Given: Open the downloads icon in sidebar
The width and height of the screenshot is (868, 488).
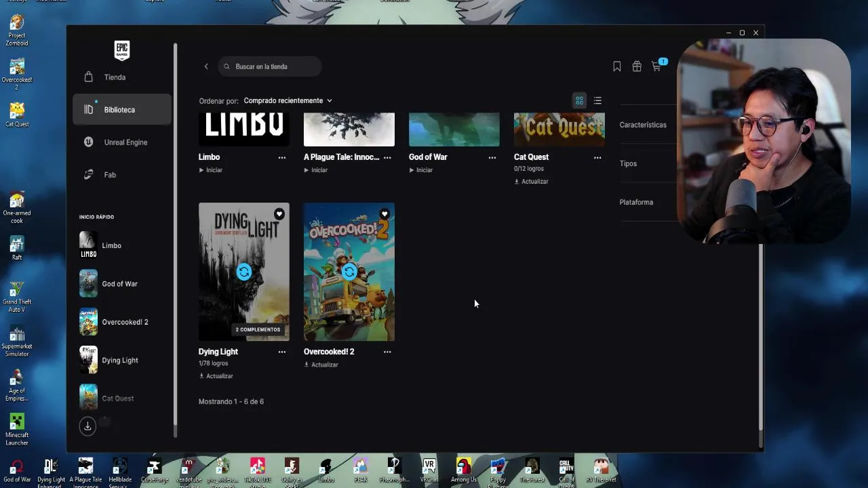Looking at the screenshot, I should point(87,426).
